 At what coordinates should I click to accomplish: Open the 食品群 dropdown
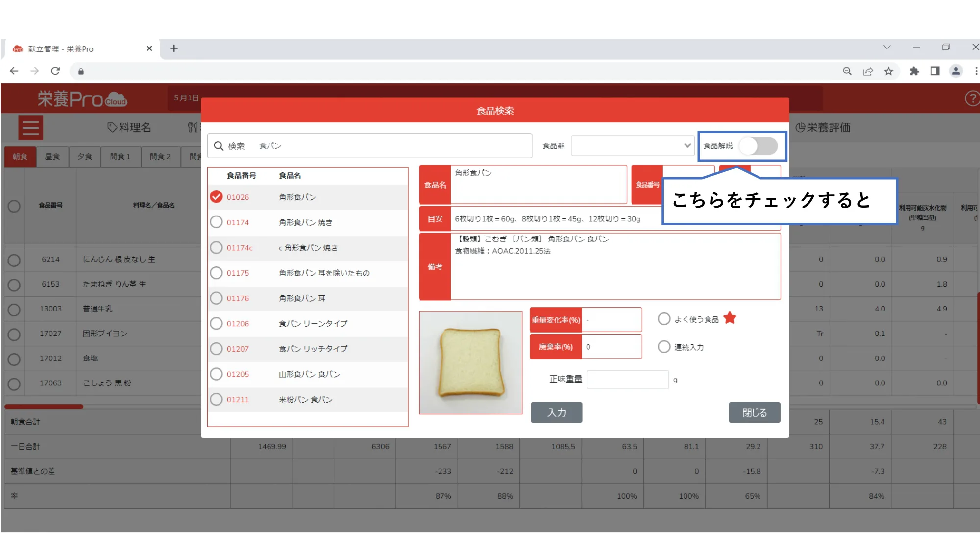pyautogui.click(x=633, y=145)
